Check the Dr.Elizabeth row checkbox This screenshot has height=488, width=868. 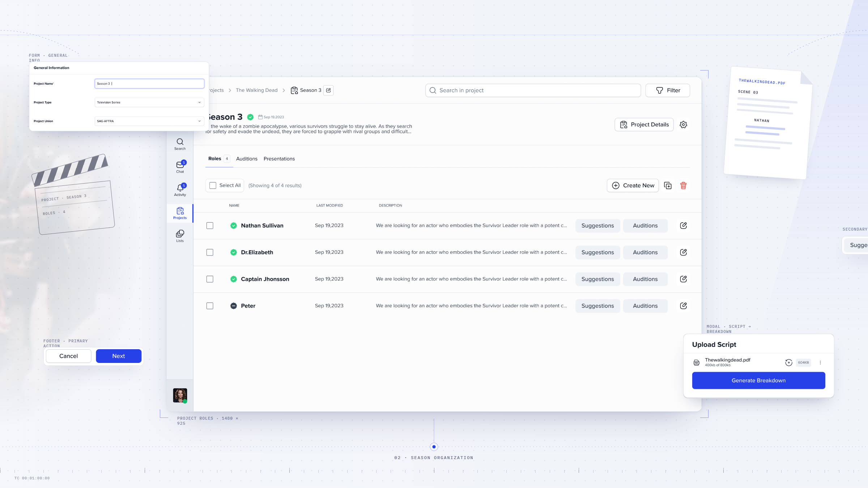click(210, 252)
